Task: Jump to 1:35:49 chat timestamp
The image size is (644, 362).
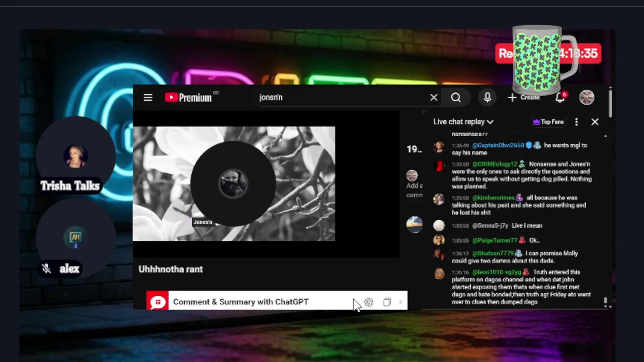Action: pos(460,145)
